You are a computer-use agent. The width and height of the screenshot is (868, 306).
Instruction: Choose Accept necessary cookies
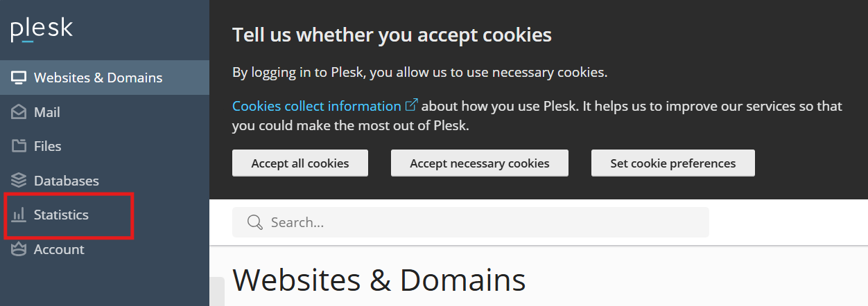tap(480, 163)
